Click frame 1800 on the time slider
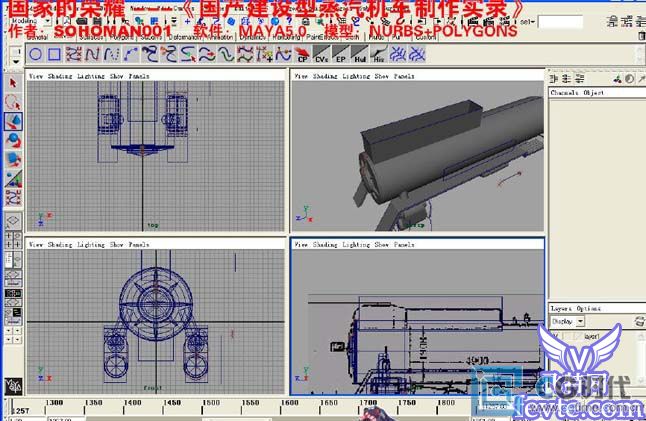The image size is (646, 421). (446, 404)
